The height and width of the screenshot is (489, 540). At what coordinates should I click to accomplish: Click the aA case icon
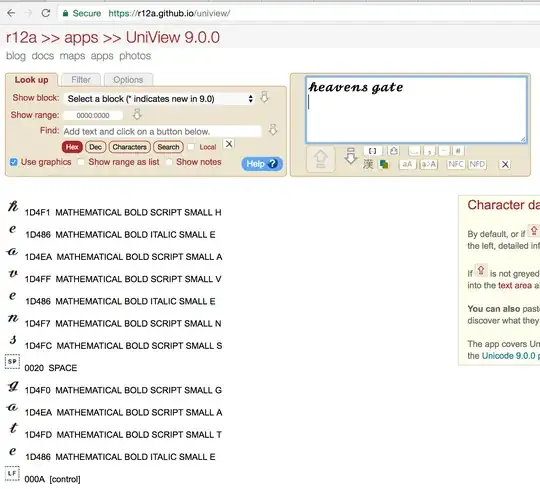coord(407,164)
